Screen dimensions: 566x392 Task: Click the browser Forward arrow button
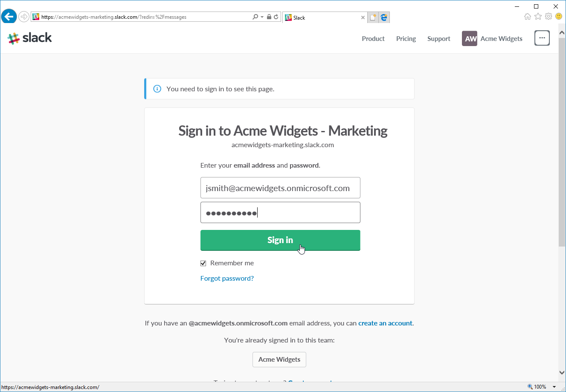click(x=24, y=17)
